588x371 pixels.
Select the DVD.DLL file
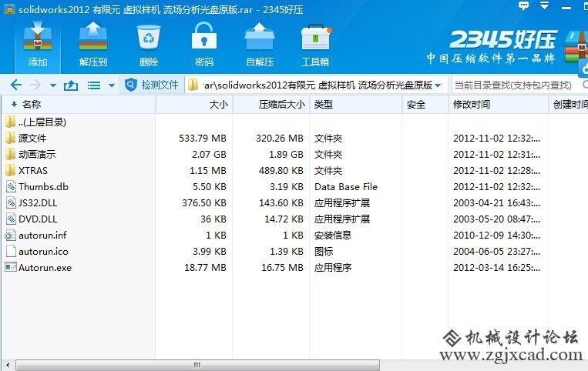point(38,219)
